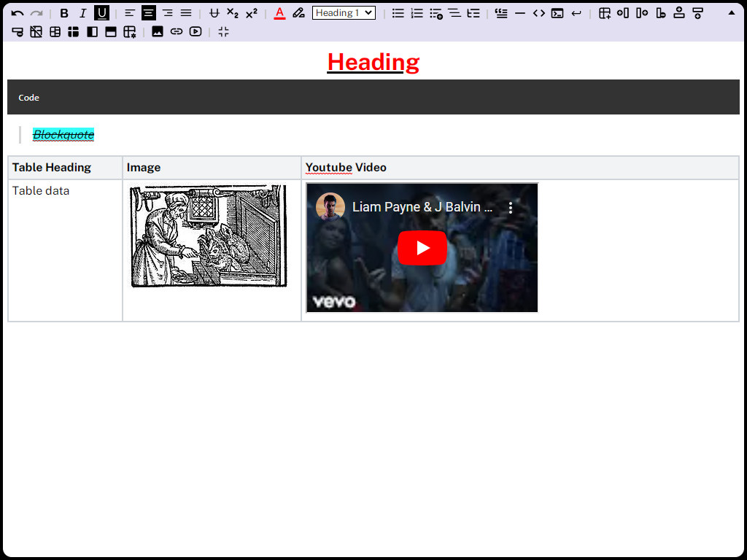Open the YouTube video options menu

coord(510,207)
